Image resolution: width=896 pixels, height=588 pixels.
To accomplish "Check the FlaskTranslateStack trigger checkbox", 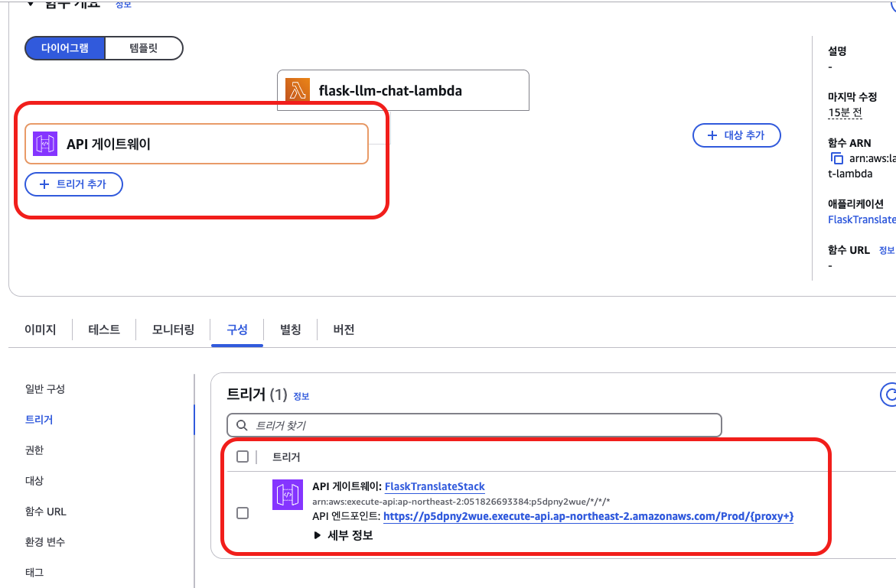I will click(243, 512).
